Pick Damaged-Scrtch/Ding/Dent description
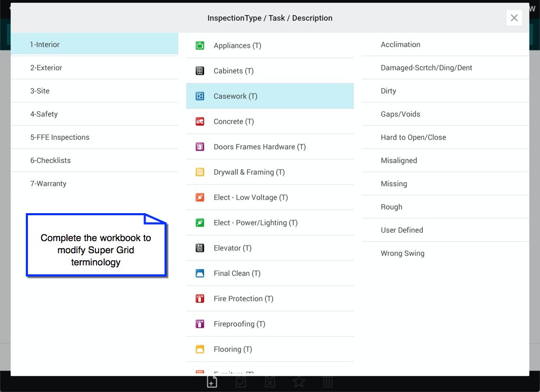The width and height of the screenshot is (540, 392). 426,68
